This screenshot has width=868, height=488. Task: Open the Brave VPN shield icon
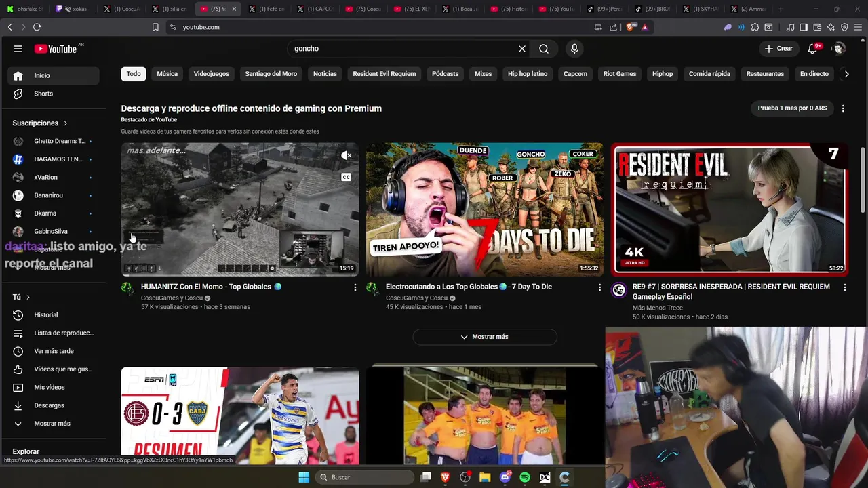[844, 27]
